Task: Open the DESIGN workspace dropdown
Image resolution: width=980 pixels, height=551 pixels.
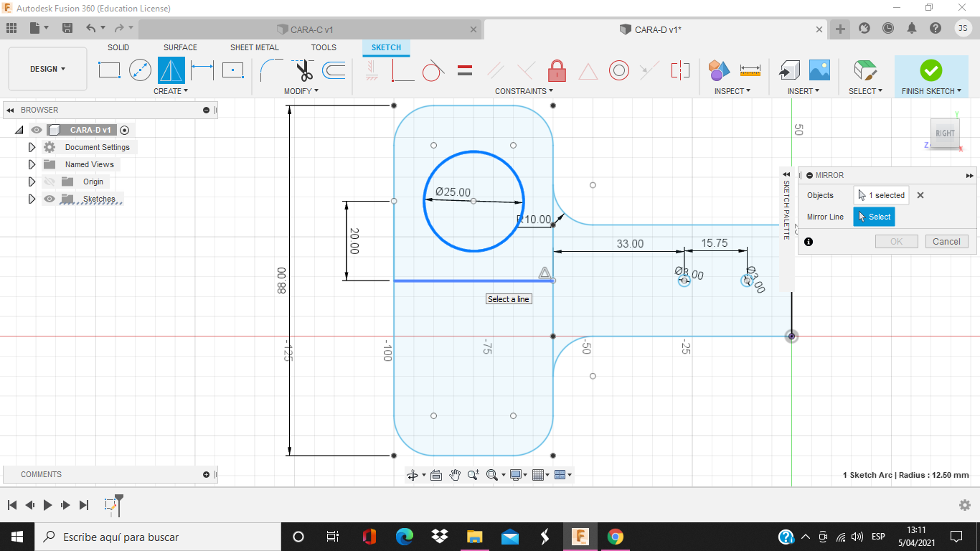Action: click(47, 69)
